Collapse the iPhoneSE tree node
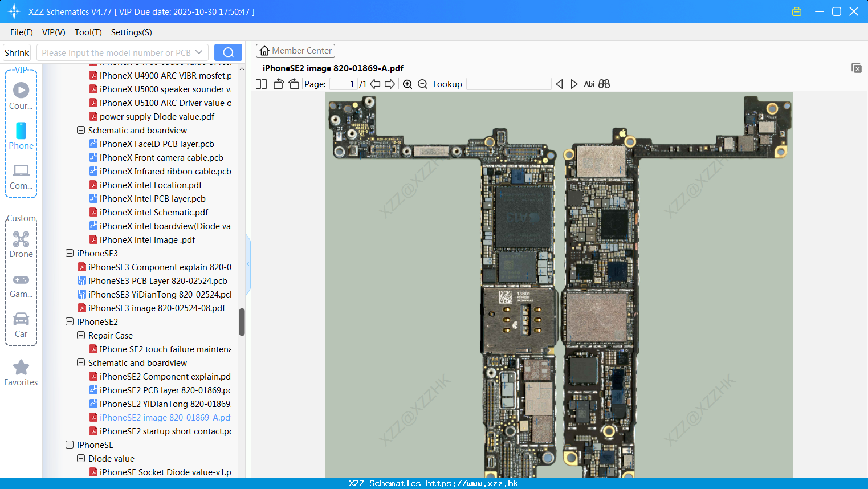Viewport: 868px width, 489px height. coord(70,445)
